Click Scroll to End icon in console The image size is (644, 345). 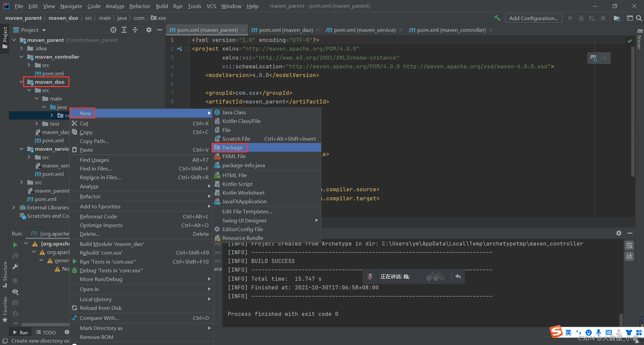pos(629,256)
